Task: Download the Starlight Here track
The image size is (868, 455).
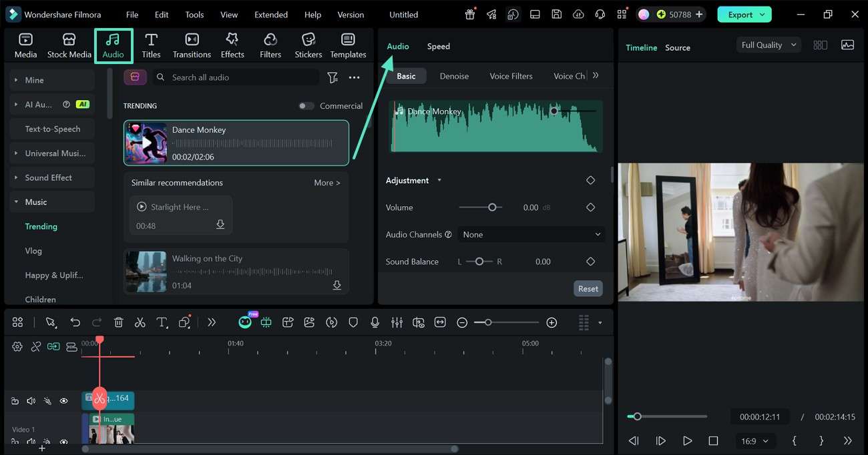Action: click(x=220, y=225)
